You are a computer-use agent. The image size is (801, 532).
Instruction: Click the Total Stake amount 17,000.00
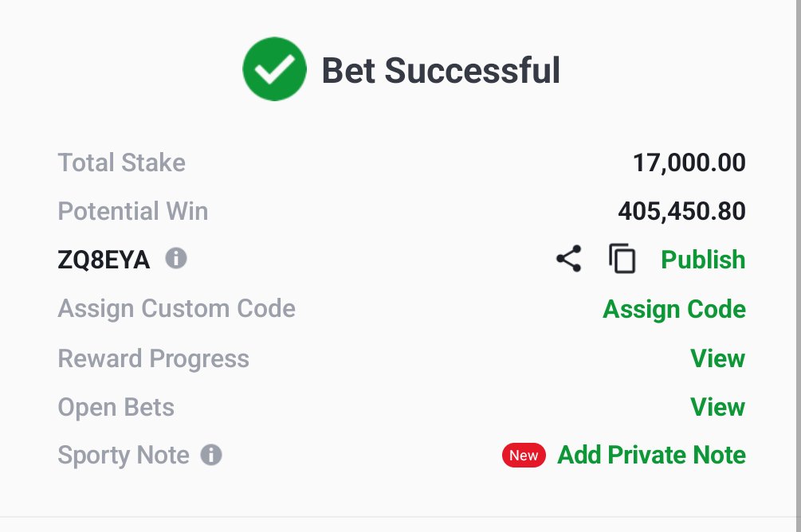click(x=689, y=163)
